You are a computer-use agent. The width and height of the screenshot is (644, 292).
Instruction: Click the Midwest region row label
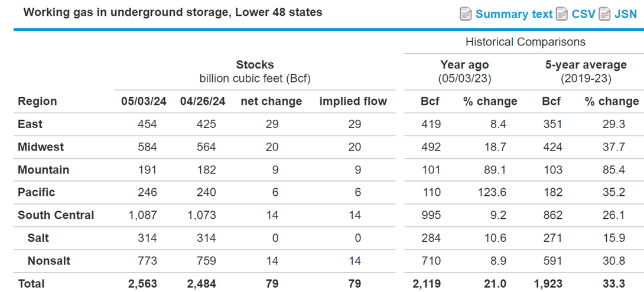(x=41, y=147)
